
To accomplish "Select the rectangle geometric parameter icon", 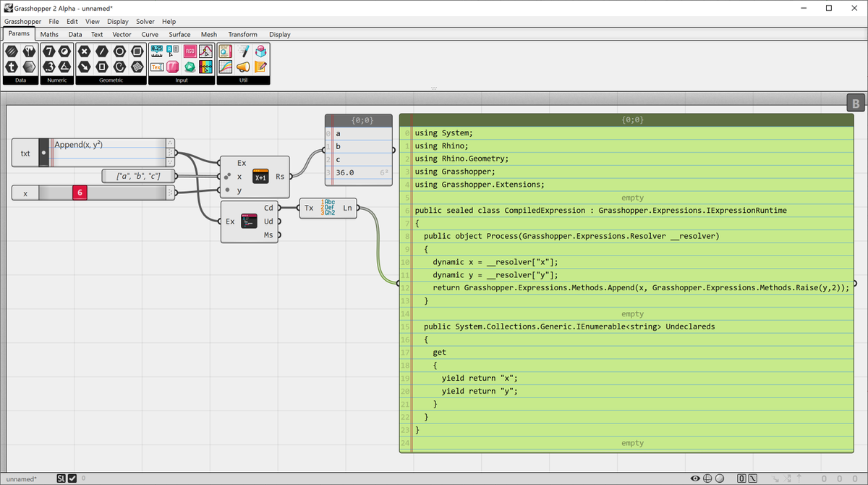I will coord(102,67).
